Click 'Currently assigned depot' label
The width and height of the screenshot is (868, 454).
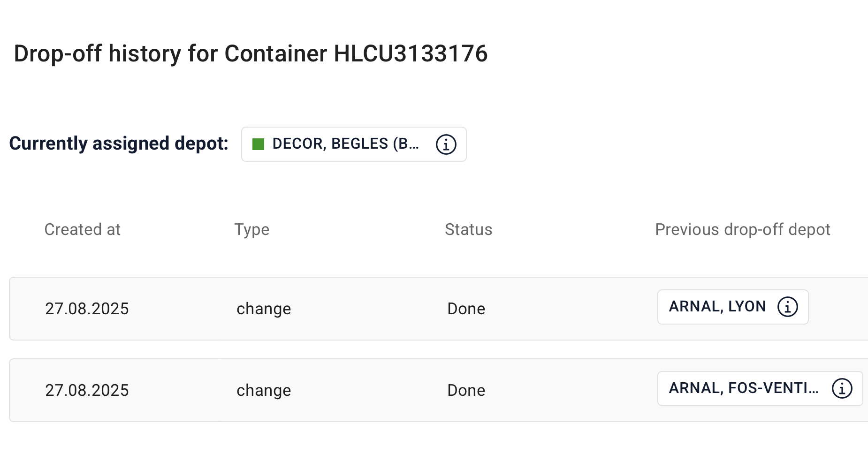[x=119, y=144]
